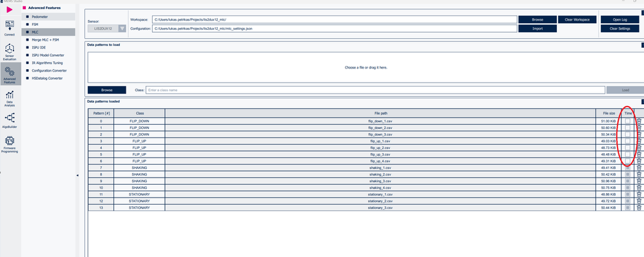Screen dimensions: 644x257
Task: Delete the flip_up_1.csv pattern
Action: click(639, 141)
